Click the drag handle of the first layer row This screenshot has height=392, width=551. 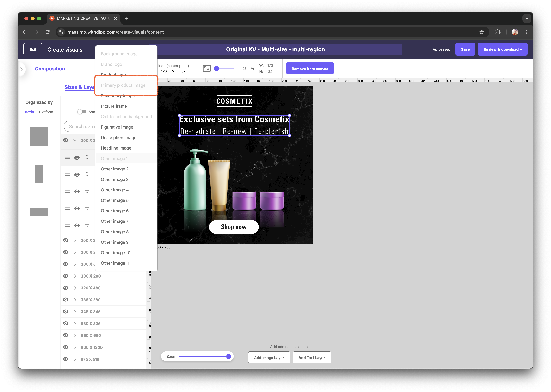coord(67,158)
